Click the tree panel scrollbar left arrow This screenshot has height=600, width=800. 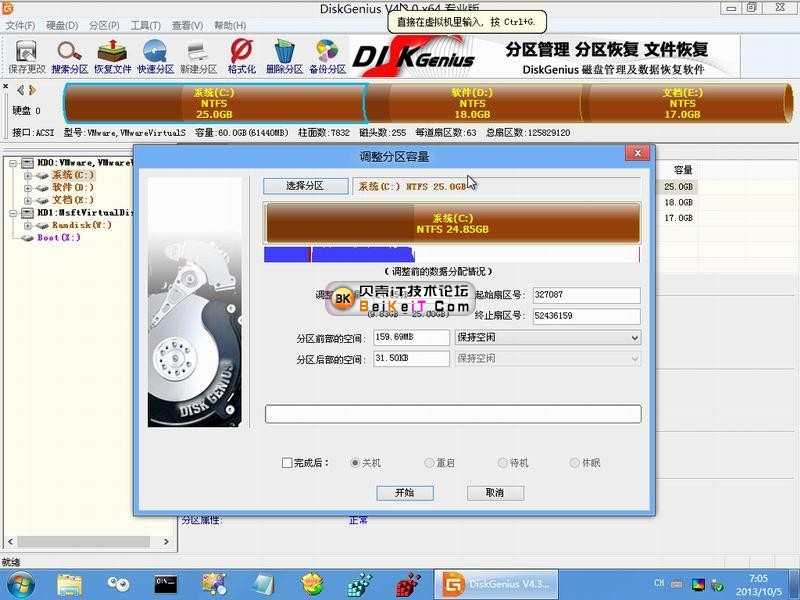(x=10, y=541)
